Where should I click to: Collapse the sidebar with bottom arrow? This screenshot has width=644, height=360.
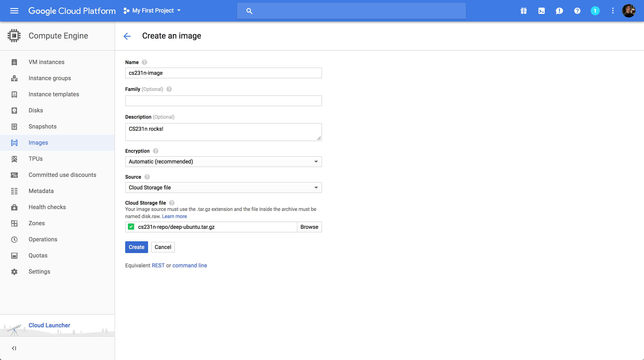point(14,348)
